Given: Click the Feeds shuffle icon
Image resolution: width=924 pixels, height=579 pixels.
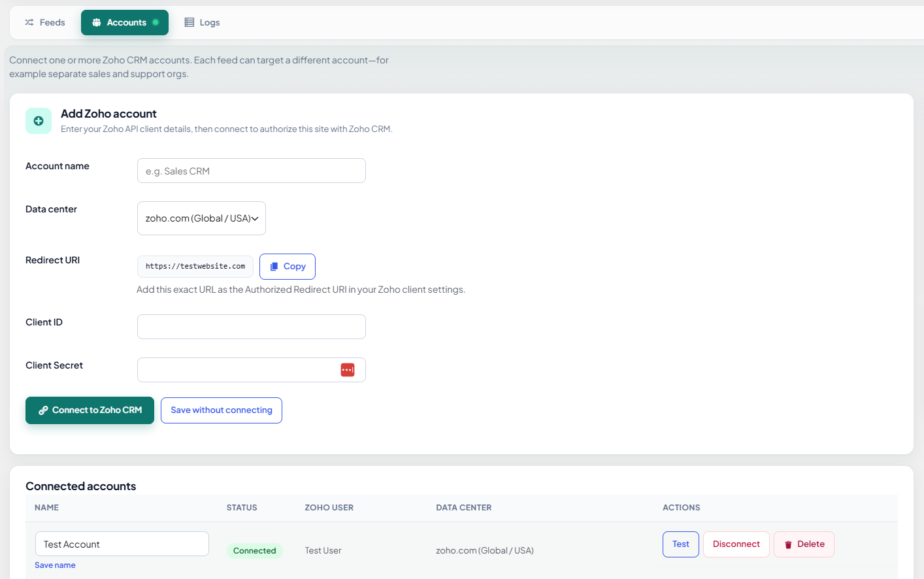Looking at the screenshot, I should click(29, 22).
